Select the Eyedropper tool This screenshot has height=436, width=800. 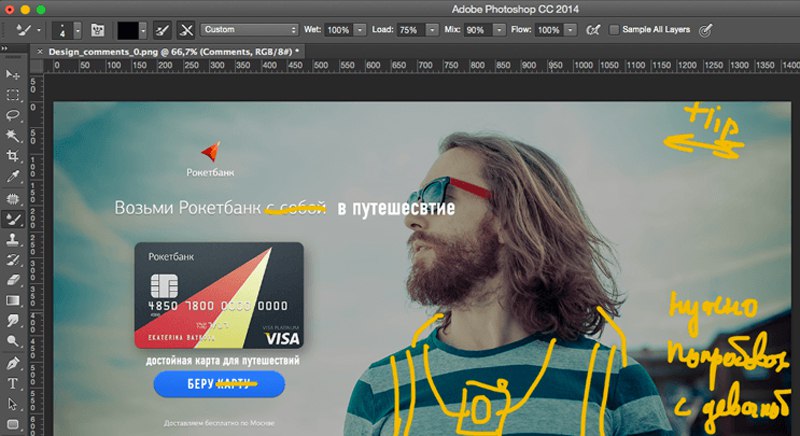coord(13,177)
